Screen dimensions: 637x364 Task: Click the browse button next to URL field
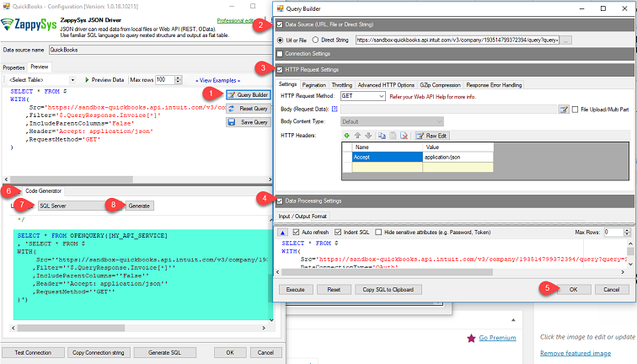click(566, 40)
